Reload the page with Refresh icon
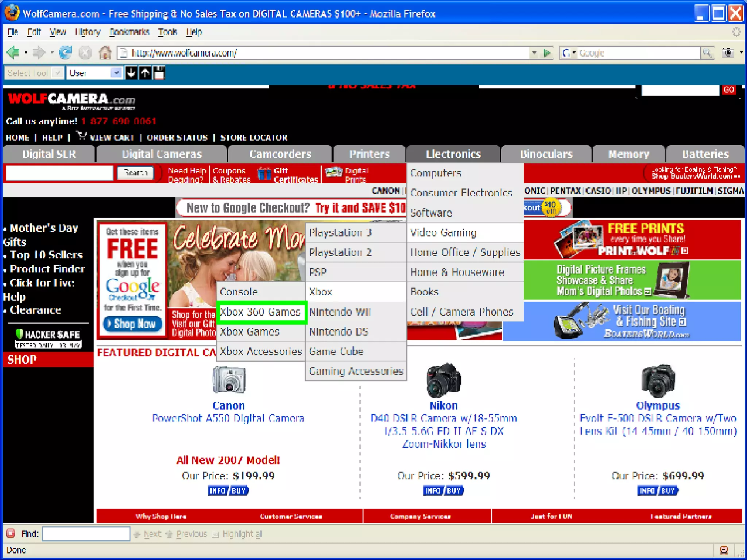This screenshot has width=747, height=560. click(x=66, y=53)
